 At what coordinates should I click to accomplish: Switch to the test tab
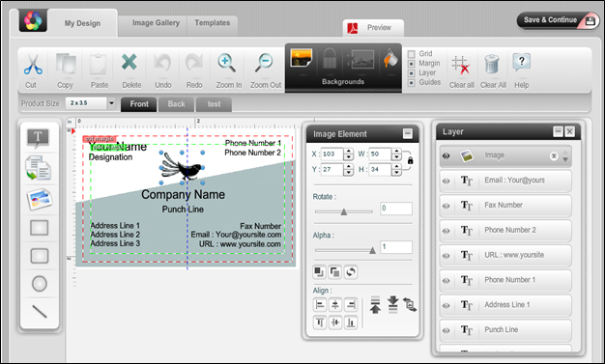point(214,104)
